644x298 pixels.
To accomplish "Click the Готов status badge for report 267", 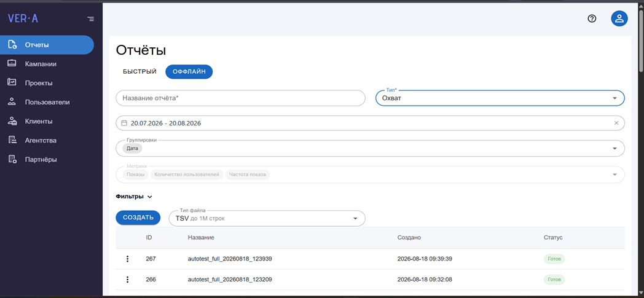I will (x=554, y=259).
